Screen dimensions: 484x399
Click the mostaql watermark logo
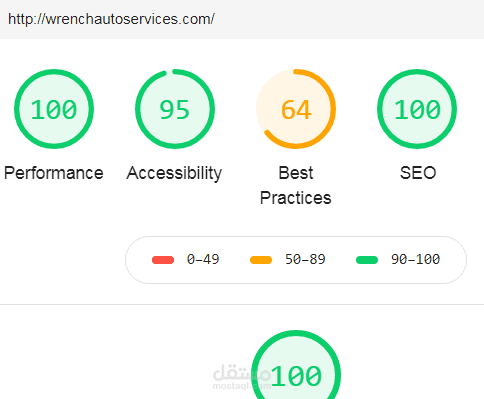tap(242, 377)
